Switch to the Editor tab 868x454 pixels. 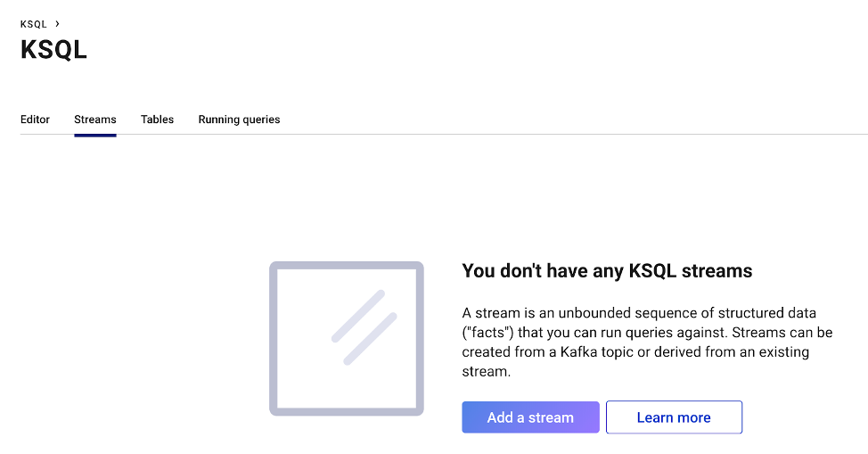click(35, 120)
